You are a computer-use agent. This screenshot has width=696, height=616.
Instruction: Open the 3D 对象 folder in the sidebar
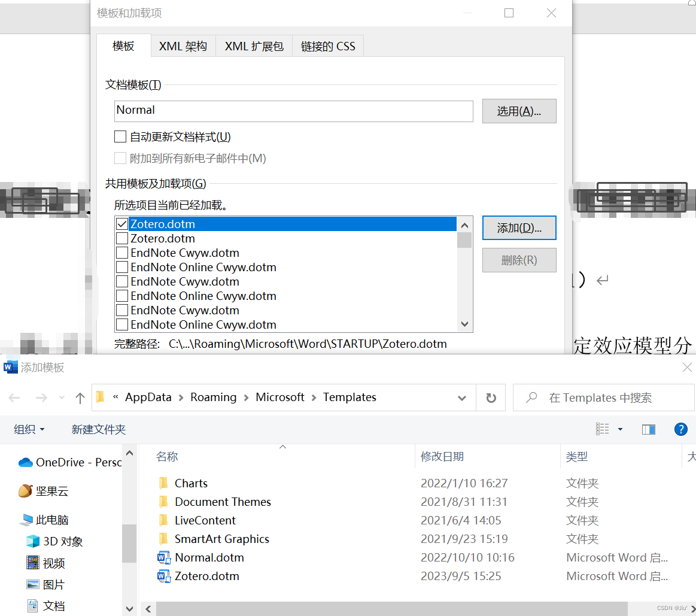[x=54, y=541]
